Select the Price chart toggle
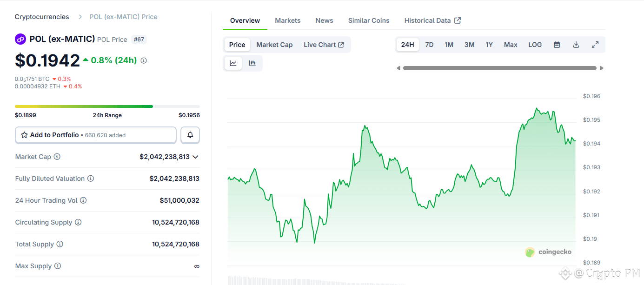The image size is (644, 285). (x=237, y=45)
